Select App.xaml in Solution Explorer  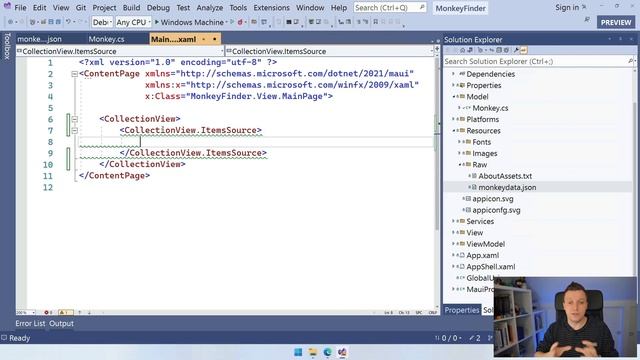tap(482, 256)
